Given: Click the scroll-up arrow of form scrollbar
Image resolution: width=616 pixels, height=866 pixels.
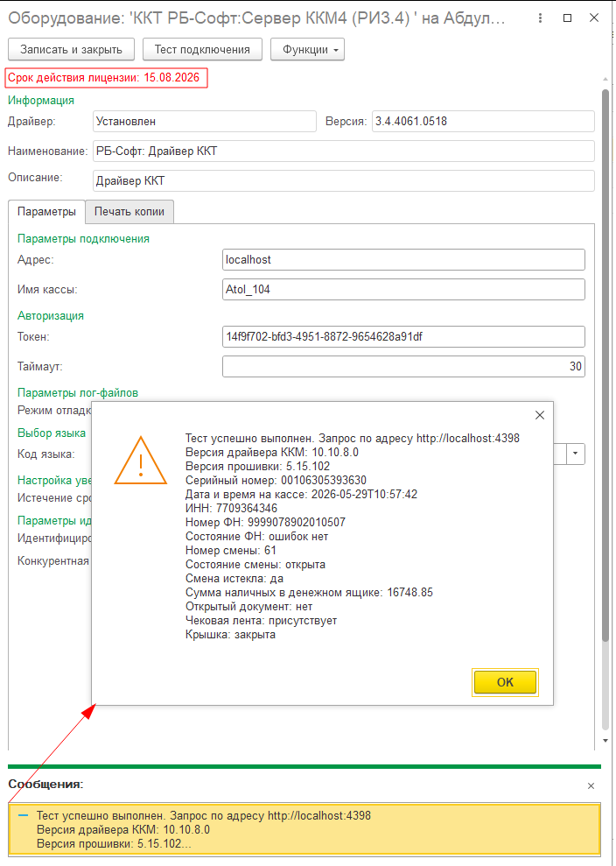Looking at the screenshot, I should [x=605, y=80].
